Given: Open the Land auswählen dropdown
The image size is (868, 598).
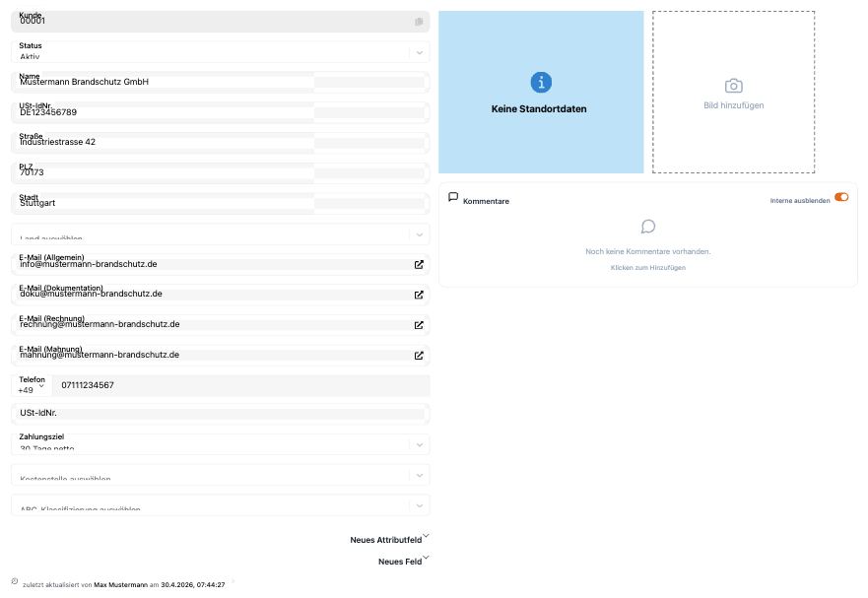Looking at the screenshot, I should point(221,234).
